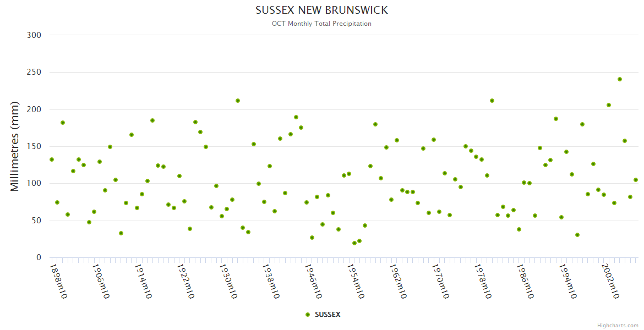Click the 1978m10 x-axis label
This screenshot has height=330, width=644.
click(x=482, y=282)
